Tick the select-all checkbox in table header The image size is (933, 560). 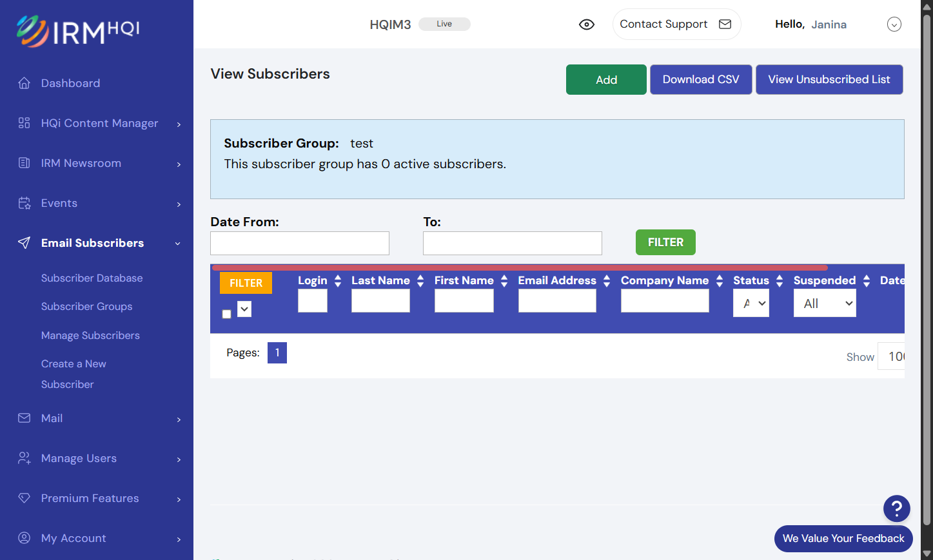[x=226, y=314]
